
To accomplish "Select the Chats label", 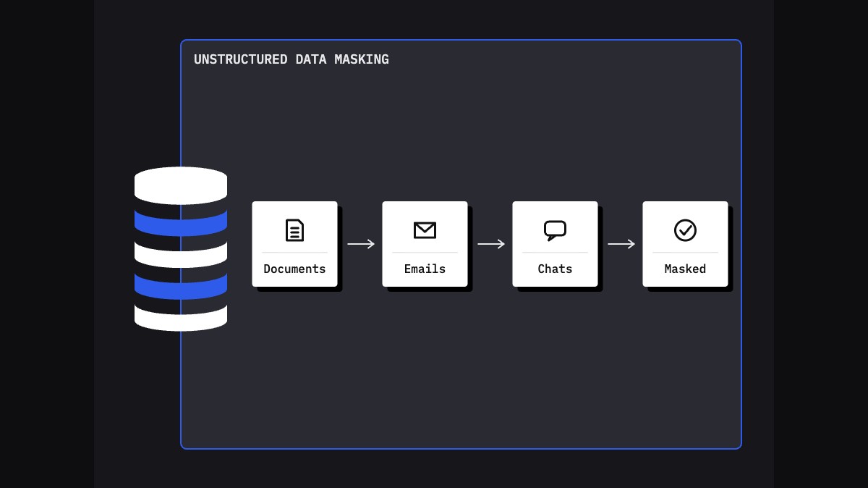I will (555, 269).
